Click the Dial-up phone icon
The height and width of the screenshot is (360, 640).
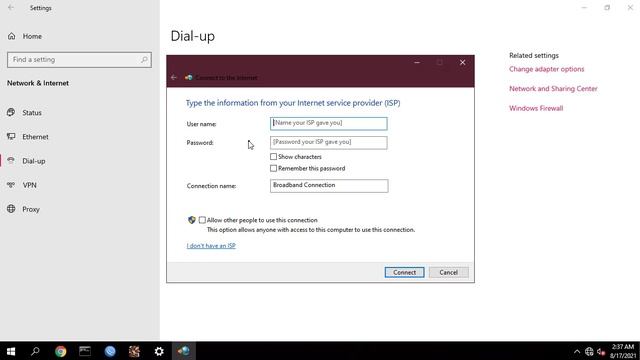pos(11,160)
